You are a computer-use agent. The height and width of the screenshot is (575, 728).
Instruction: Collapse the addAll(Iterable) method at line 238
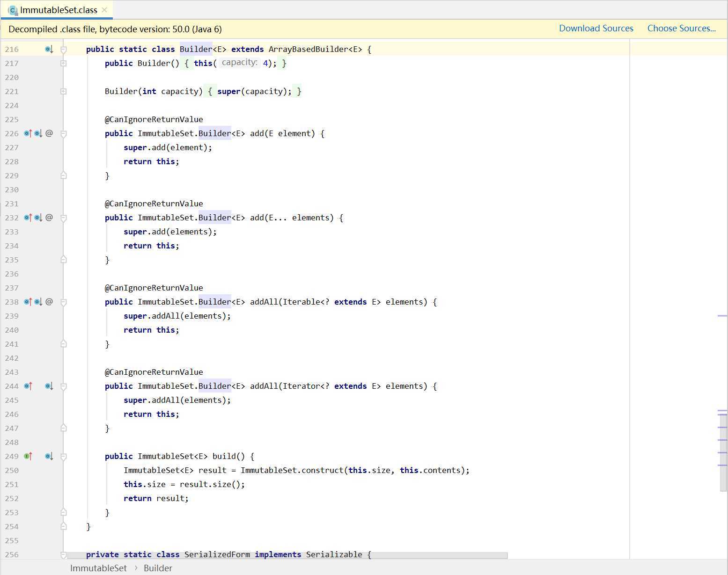click(64, 302)
